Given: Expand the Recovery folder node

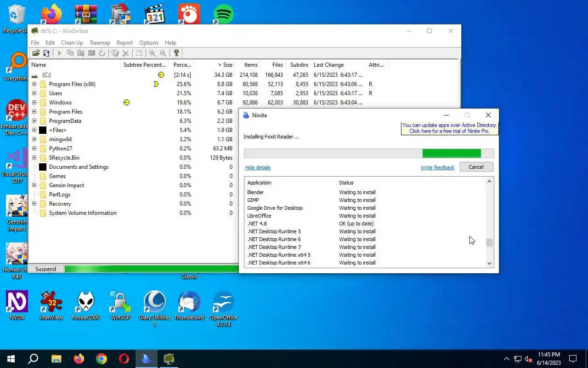Looking at the screenshot, I should tap(34, 204).
